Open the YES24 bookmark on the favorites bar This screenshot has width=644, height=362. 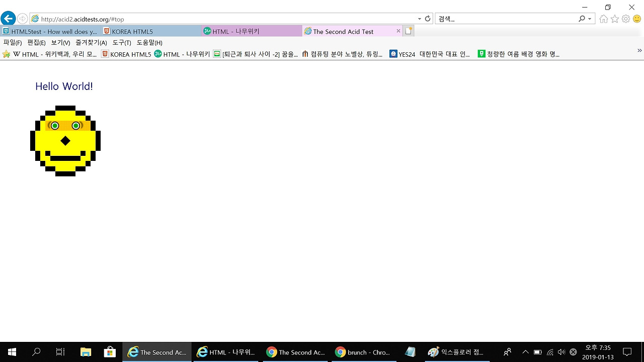click(430, 54)
